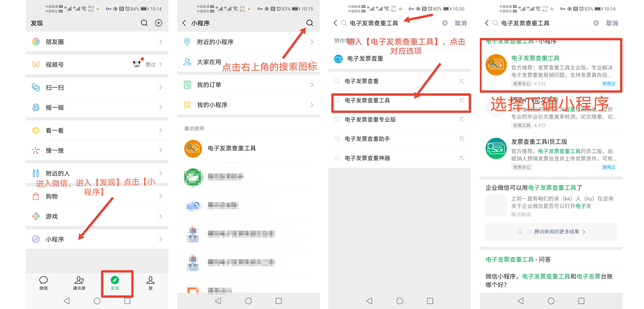Tap Android back button on Discover screen

coord(66,301)
